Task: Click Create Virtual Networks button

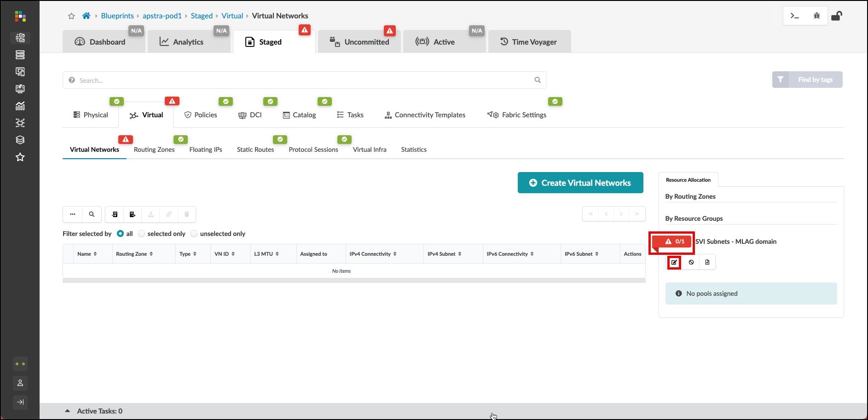Action: tap(580, 183)
